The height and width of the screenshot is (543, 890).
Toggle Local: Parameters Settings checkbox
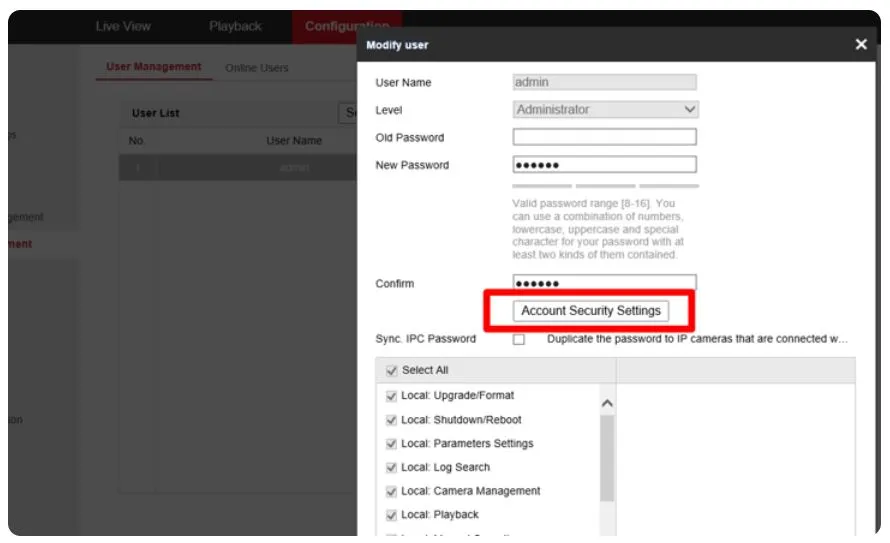pyautogui.click(x=391, y=444)
